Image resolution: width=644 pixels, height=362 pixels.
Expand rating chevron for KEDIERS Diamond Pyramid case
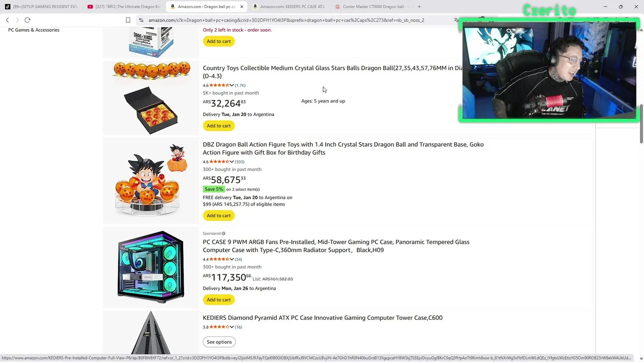[231, 327]
